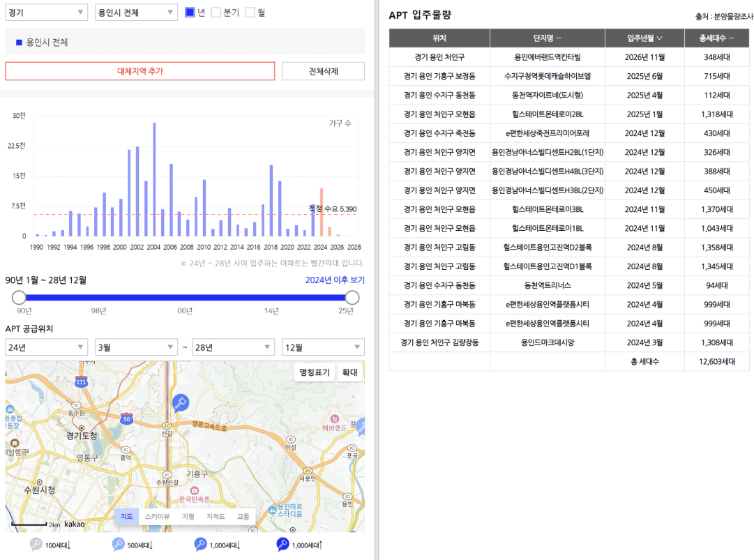Click the 2026년 11월 date cell
The width and height of the screenshot is (754, 560).
644,56
